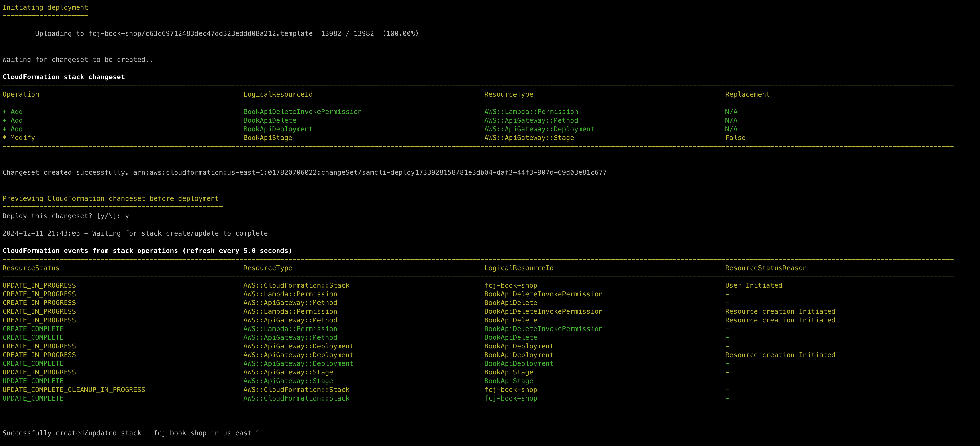The image size is (980, 446).
Task: Click the 'ResourceStatusReason' column header
Action: coord(766,268)
